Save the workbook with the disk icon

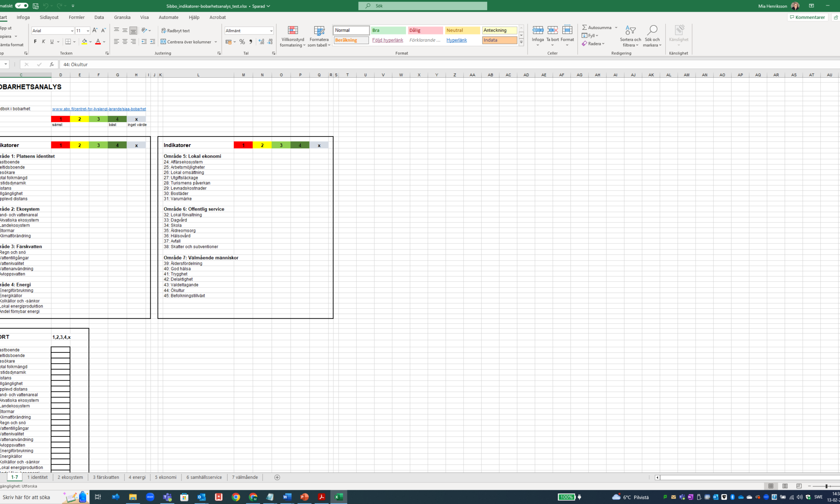pyautogui.click(x=36, y=6)
